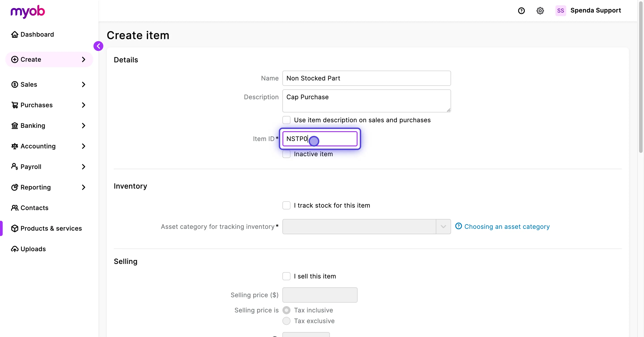Click the Contacts people icon

click(15, 208)
